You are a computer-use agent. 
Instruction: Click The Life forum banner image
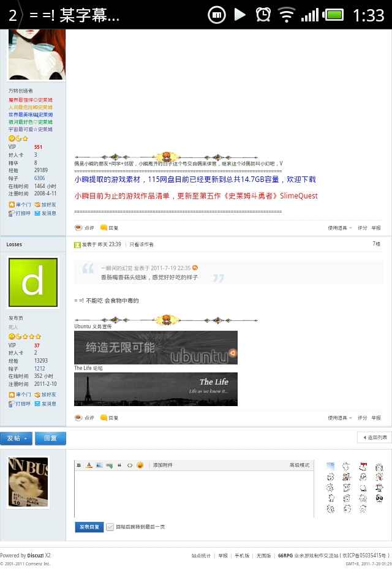tap(156, 390)
